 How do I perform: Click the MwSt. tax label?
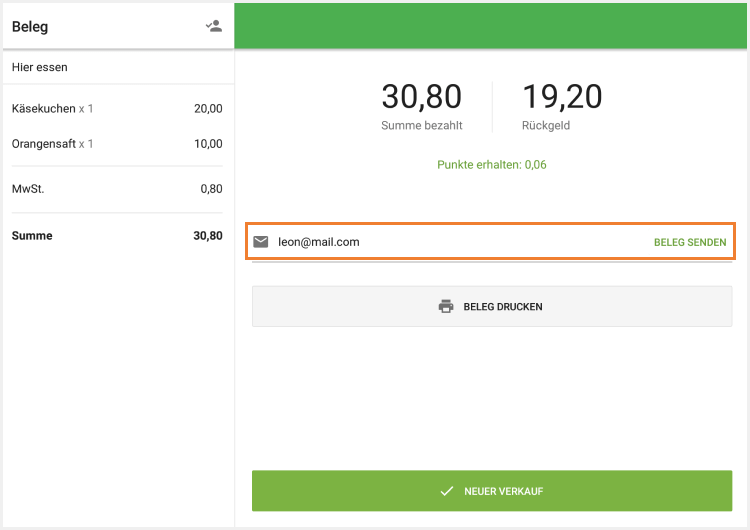pos(27,189)
